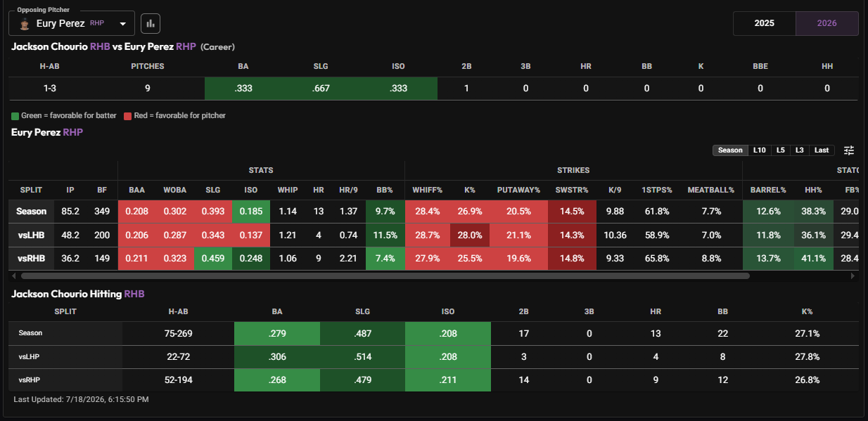Click the green favorable-for-batter legend square
The width and height of the screenshot is (868, 421).
point(15,115)
